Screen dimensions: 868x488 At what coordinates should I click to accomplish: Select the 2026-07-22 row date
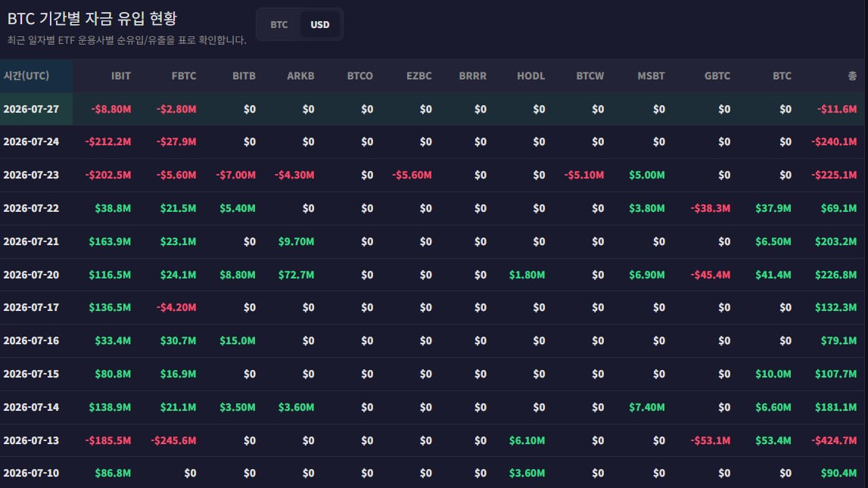31,208
